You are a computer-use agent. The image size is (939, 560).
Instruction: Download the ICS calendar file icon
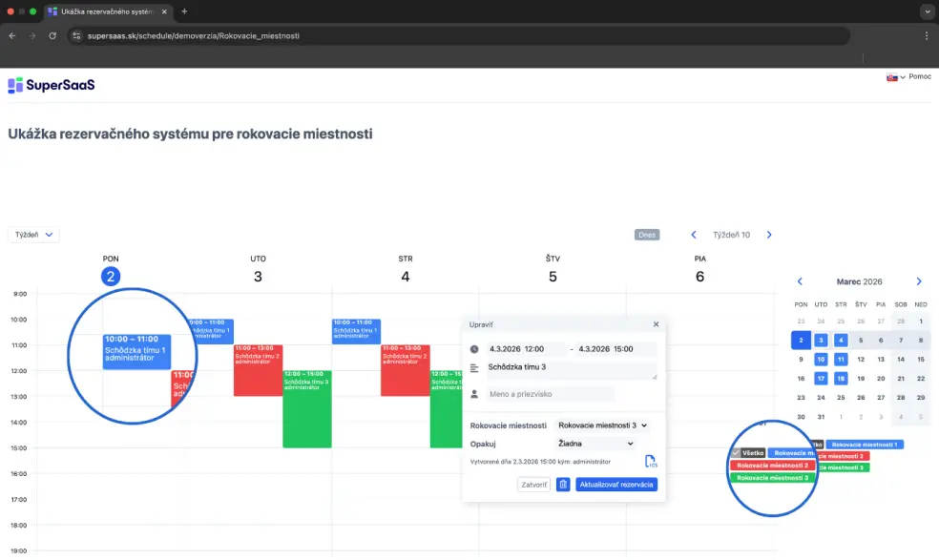click(650, 462)
